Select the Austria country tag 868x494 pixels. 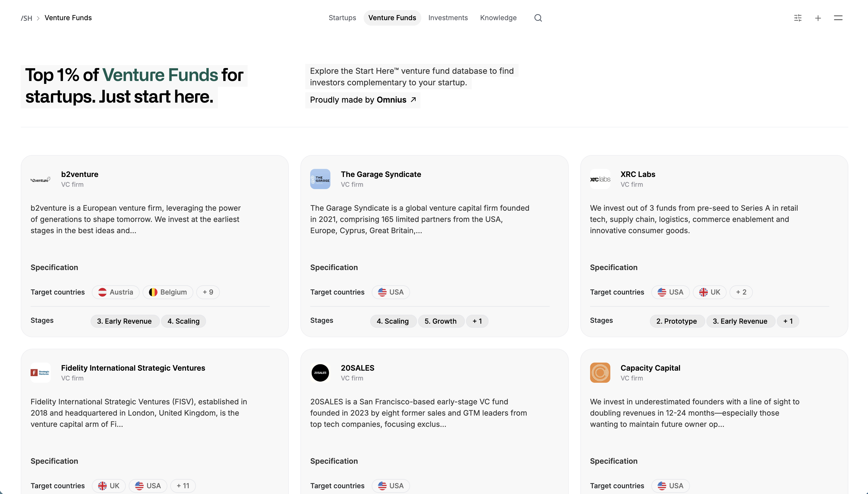coord(115,292)
